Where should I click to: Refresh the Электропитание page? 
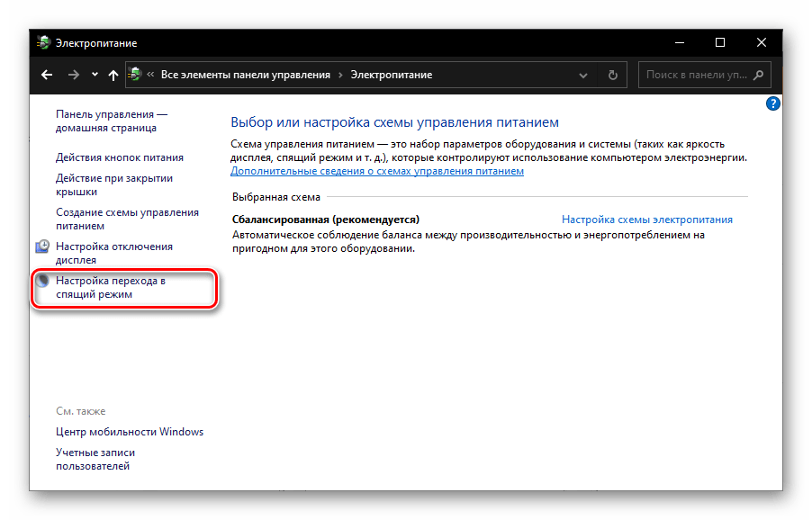pos(613,75)
